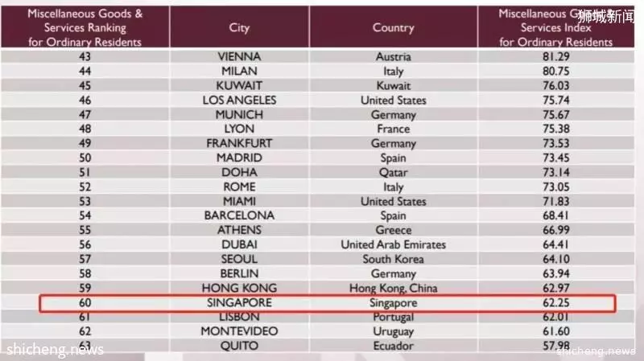Select the highlighted SINGAPORE row
This screenshot has height=361, width=644.
tap(328, 303)
